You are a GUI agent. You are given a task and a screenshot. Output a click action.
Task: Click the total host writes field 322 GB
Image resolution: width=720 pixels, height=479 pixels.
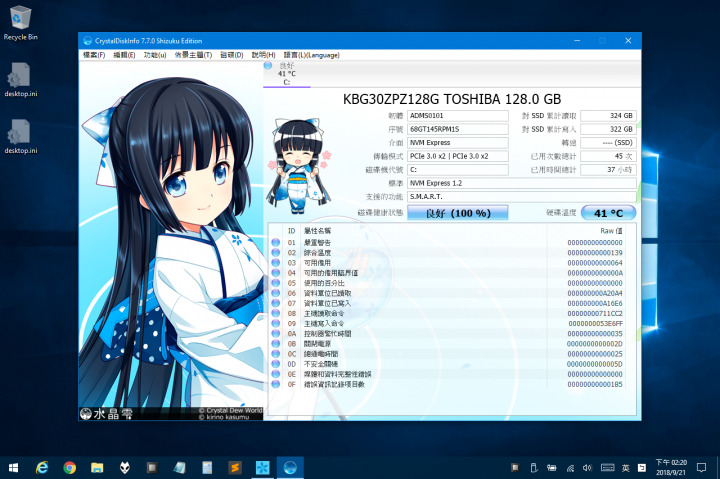(608, 129)
